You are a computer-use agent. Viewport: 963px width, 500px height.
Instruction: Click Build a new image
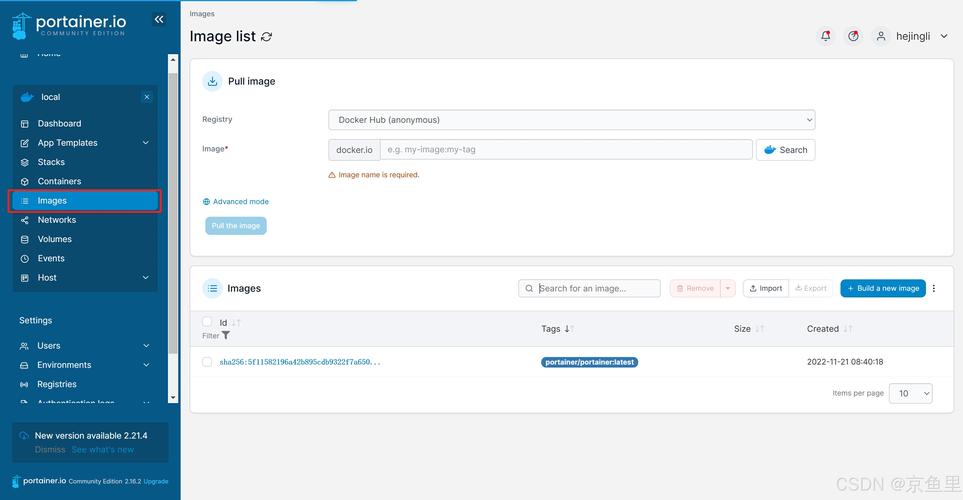883,288
